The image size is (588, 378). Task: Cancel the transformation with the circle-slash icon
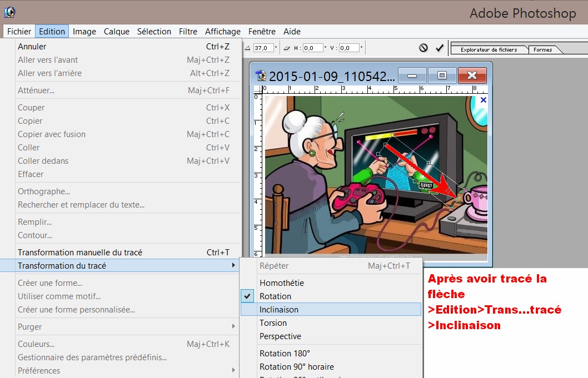click(x=423, y=48)
